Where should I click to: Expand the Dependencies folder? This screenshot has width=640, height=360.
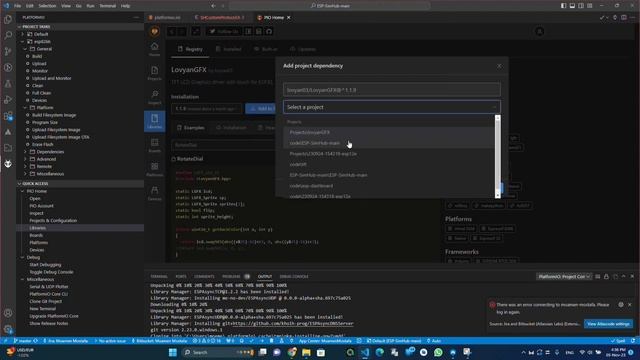pos(25,151)
